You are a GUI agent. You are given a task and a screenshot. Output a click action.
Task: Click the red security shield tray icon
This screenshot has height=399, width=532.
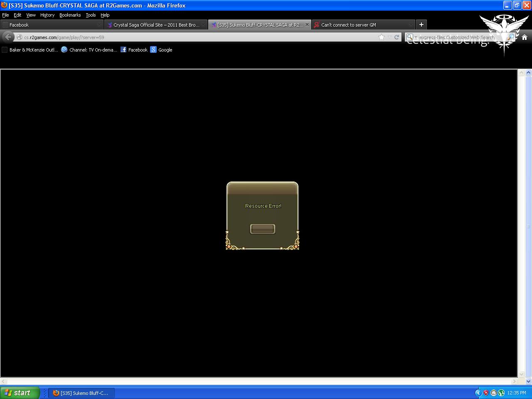coord(486,393)
